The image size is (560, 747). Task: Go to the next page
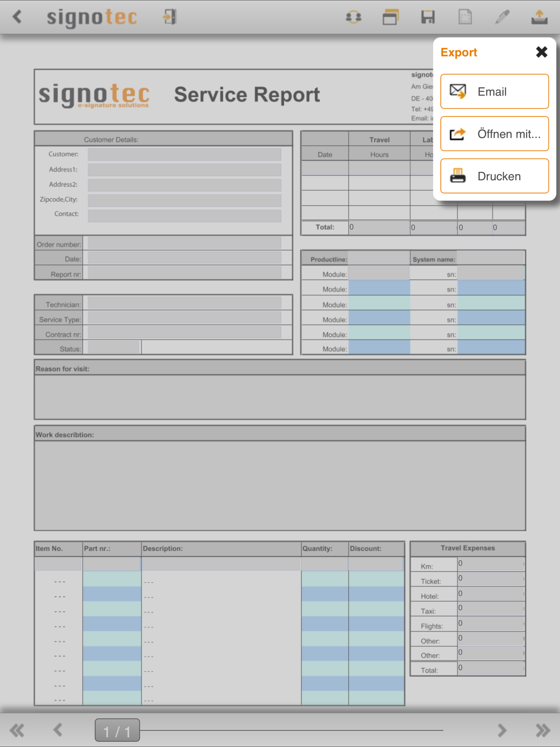point(502,730)
